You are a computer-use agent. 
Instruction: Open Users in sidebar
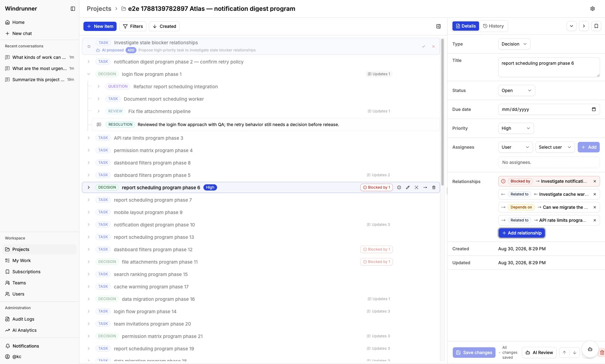pyautogui.click(x=39, y=294)
